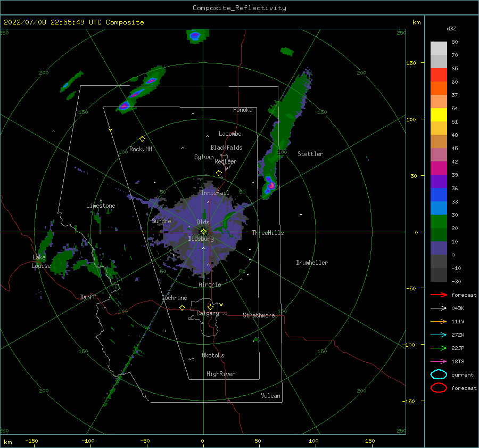This screenshot has width=479, height=448.
Task: Click the dBZ legend heading
Action: 451,29
